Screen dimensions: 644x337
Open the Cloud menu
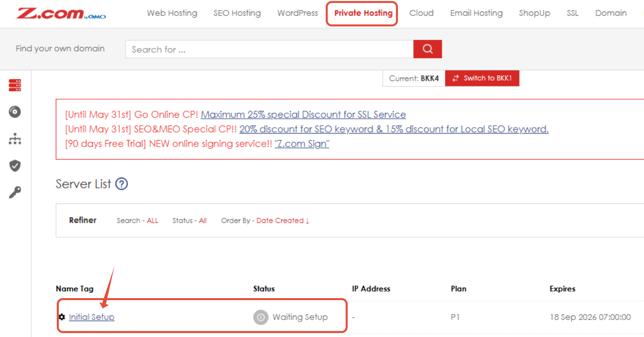[x=421, y=13]
